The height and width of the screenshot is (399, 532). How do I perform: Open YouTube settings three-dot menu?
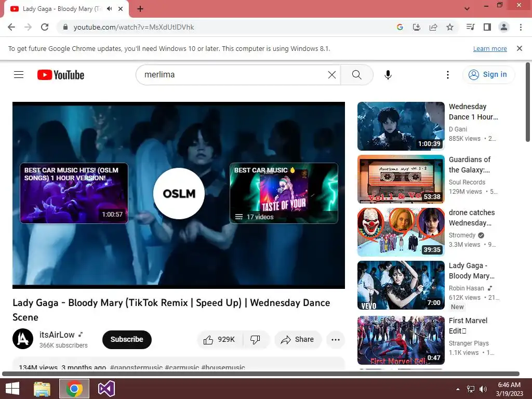point(447,75)
